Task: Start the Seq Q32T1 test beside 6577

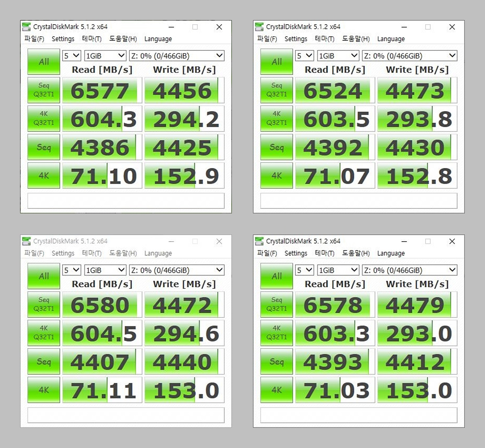Action: (x=44, y=90)
